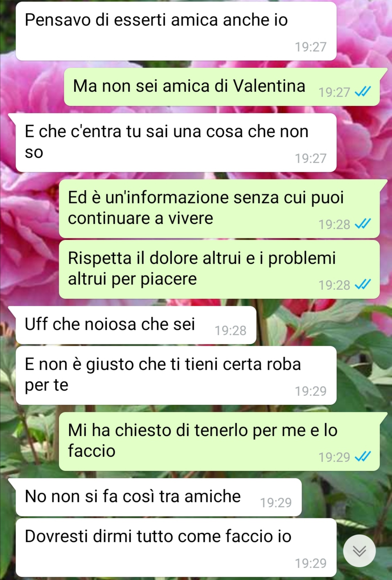The width and height of the screenshot is (392, 580).
Task: Tap the scroll-to-bottom double chevron button
Action: click(359, 551)
